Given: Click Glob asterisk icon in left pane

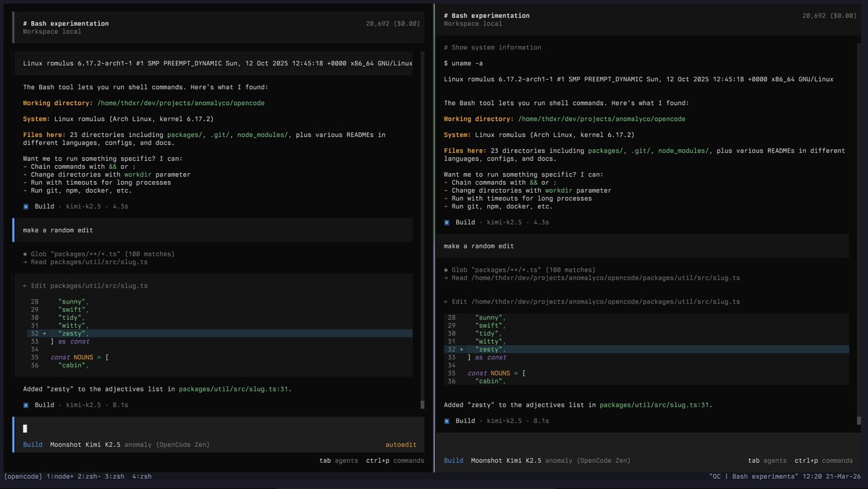Looking at the screenshot, I should pos(25,254).
